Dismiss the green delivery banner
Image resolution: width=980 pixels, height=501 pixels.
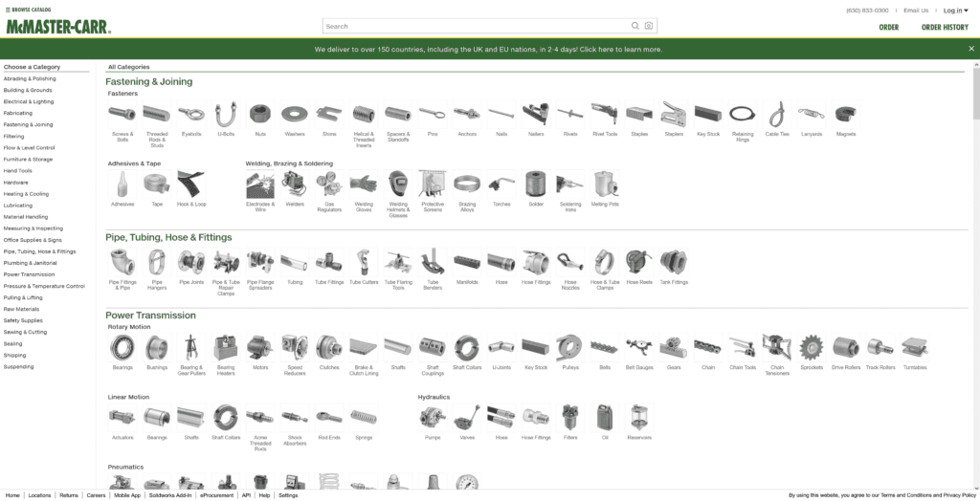point(971,49)
